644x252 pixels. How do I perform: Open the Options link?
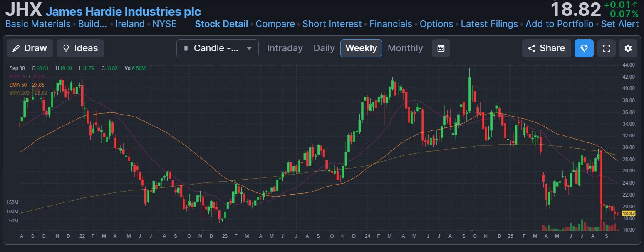click(x=436, y=24)
